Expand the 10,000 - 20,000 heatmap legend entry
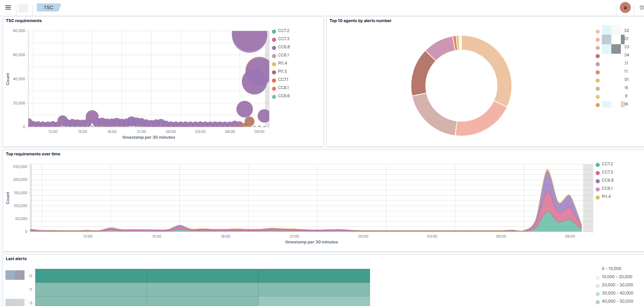Screen dimensions: 644x306 [x=617, y=277]
